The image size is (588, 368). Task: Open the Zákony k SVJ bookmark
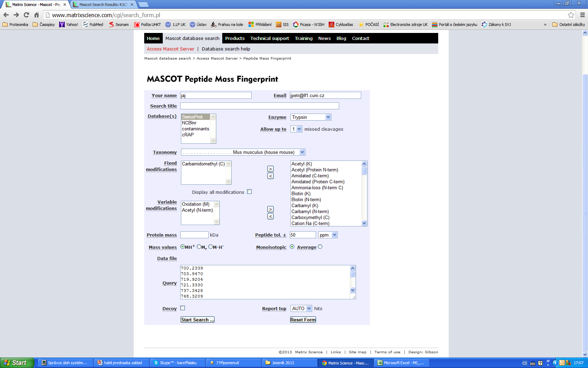[496, 25]
